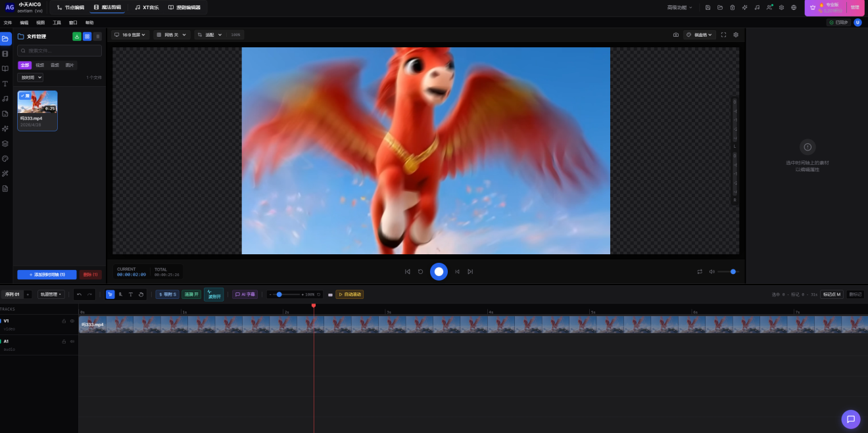
Task: Click the green import file button
Action: (77, 37)
